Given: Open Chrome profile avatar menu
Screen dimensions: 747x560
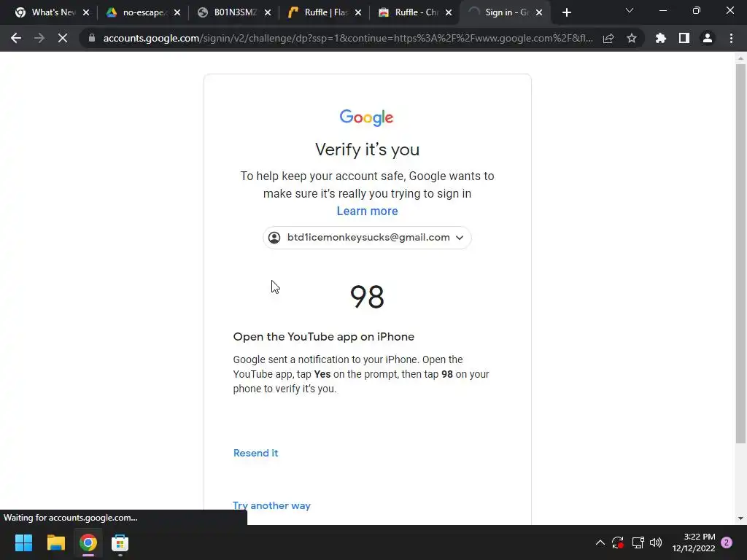Looking at the screenshot, I should (708, 38).
